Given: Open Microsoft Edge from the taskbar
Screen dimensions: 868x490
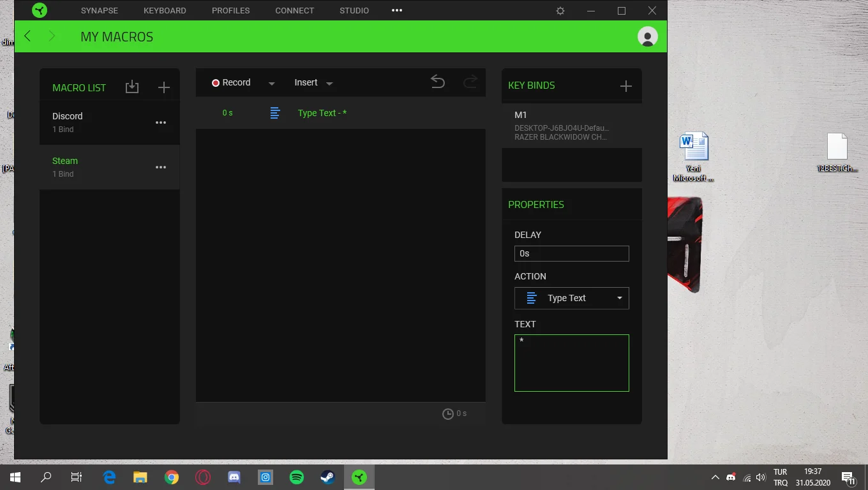Looking at the screenshot, I should coord(110,477).
